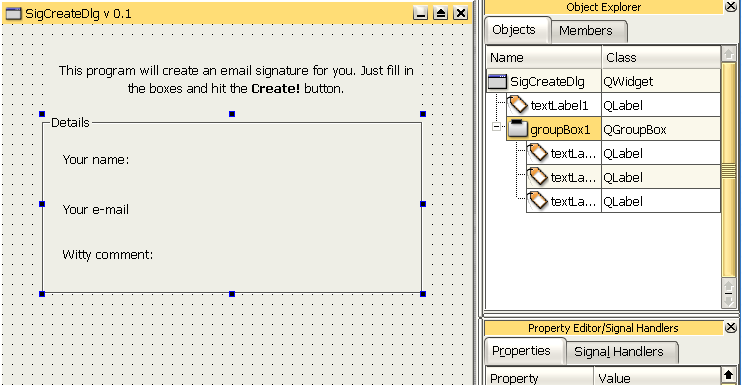Click the Details group box title
Screen dimensions: 742x385
pos(70,122)
